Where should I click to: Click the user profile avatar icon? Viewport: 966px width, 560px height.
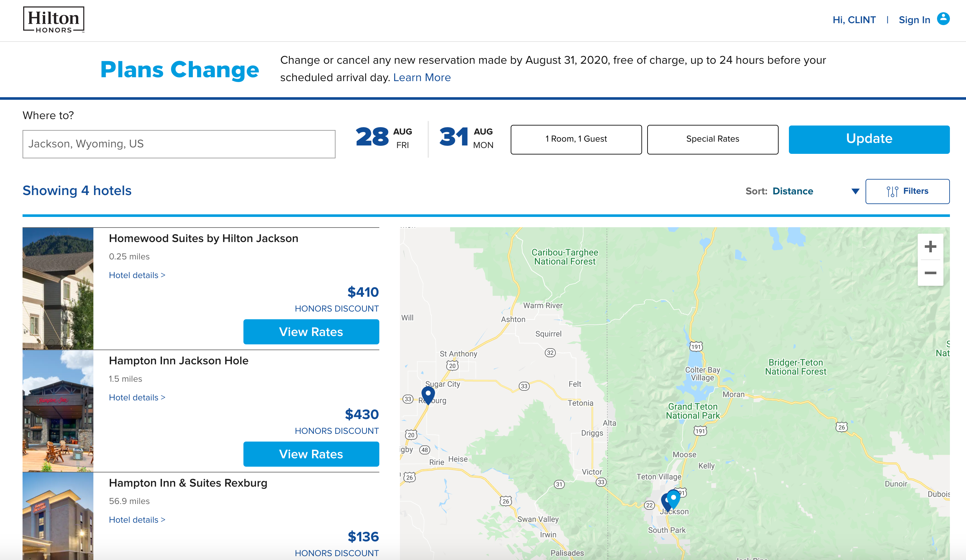click(943, 19)
